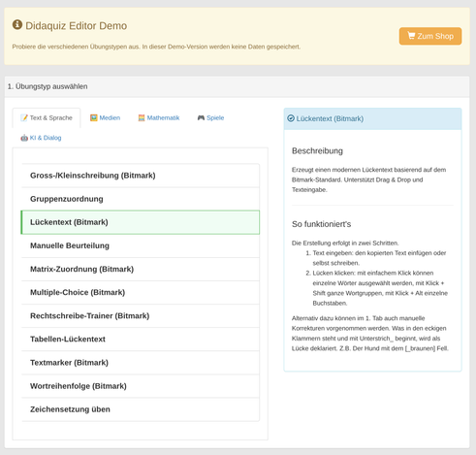476x455 pixels.
Task: Click the So funktioniert's heading
Action: pos(321,224)
